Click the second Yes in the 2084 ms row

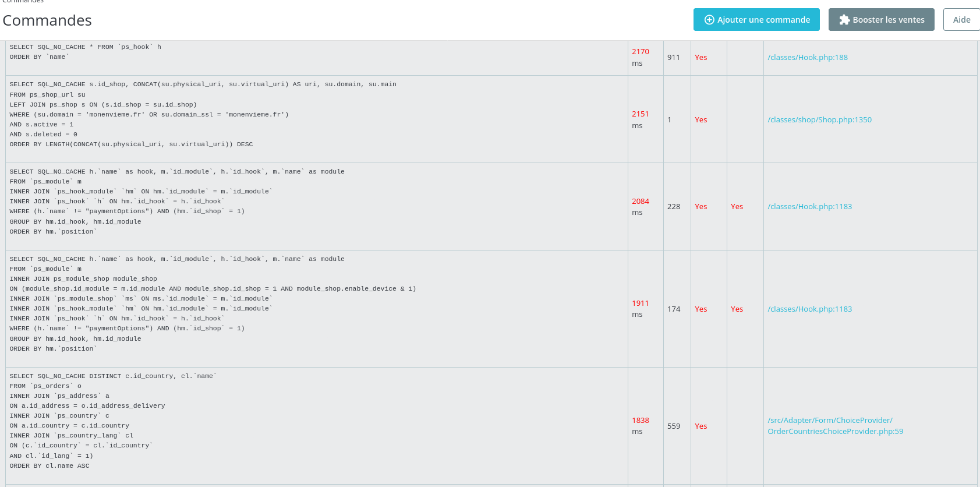[737, 206]
